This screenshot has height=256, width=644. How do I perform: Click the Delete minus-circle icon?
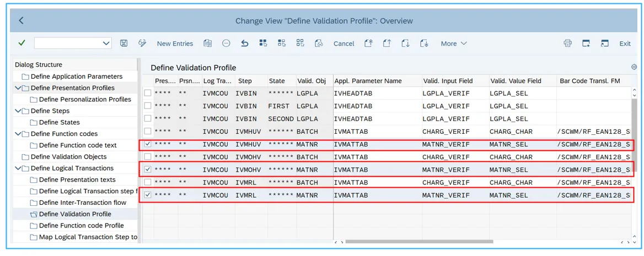click(226, 43)
